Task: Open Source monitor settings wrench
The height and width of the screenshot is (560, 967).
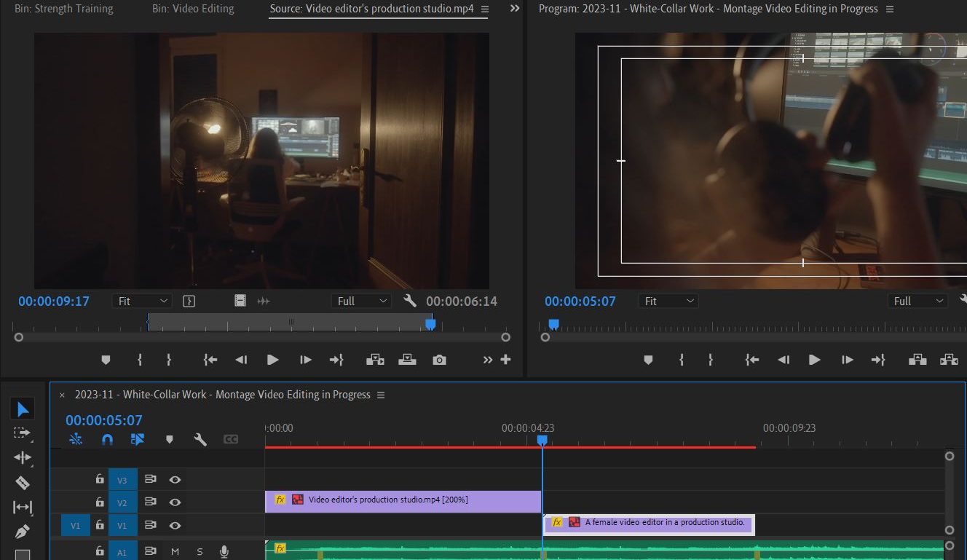Action: coord(410,301)
